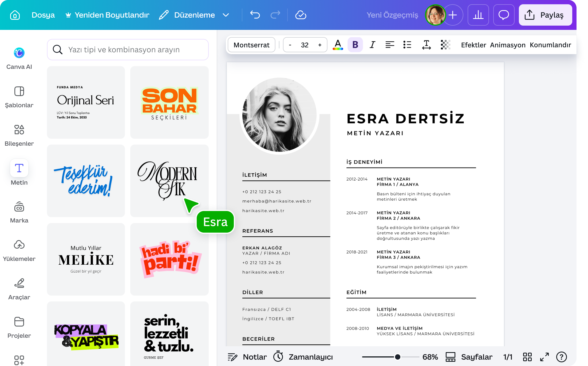Choose the Teşekkür ederim font combination
The image size is (588, 366).
86,181
